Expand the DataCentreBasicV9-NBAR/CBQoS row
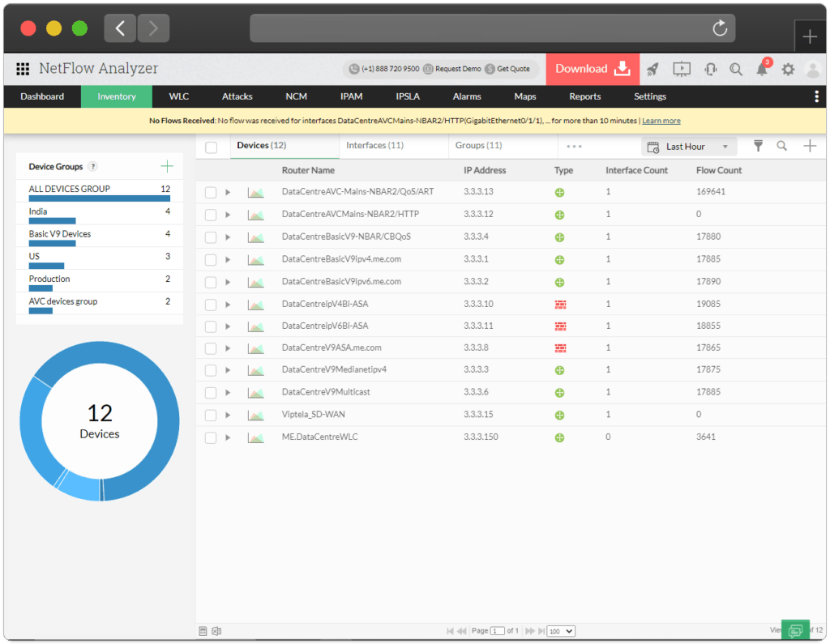 click(228, 237)
